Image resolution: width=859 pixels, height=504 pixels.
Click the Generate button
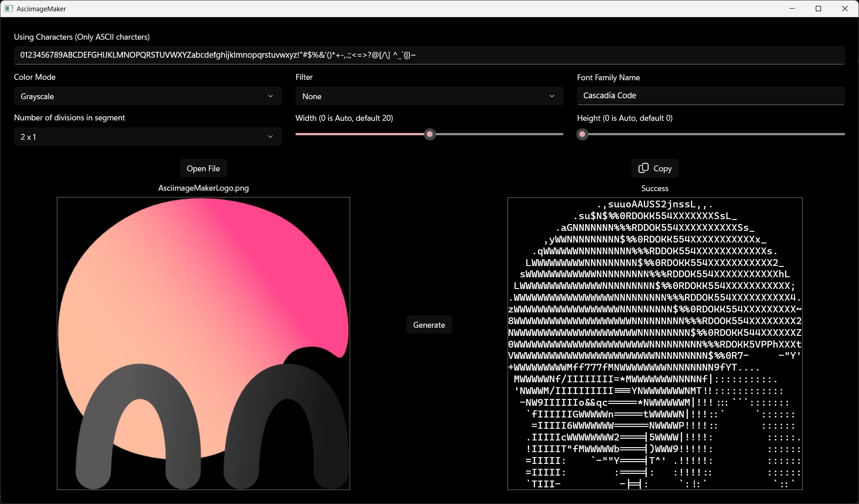click(x=429, y=325)
